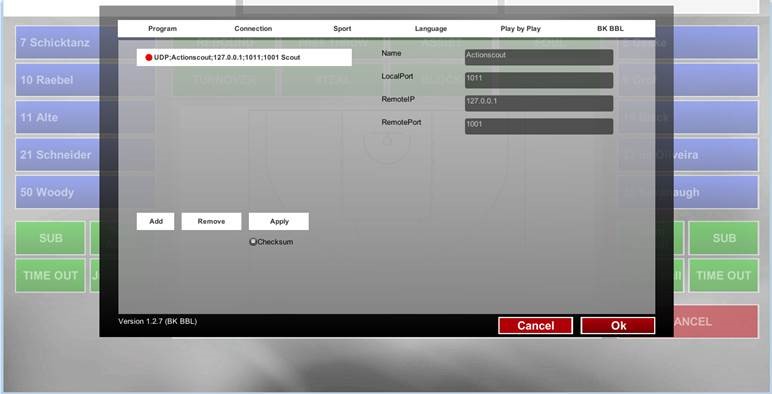Image resolution: width=772 pixels, height=394 pixels.
Task: Focus the LocalPort field with 1011
Action: click(539, 80)
